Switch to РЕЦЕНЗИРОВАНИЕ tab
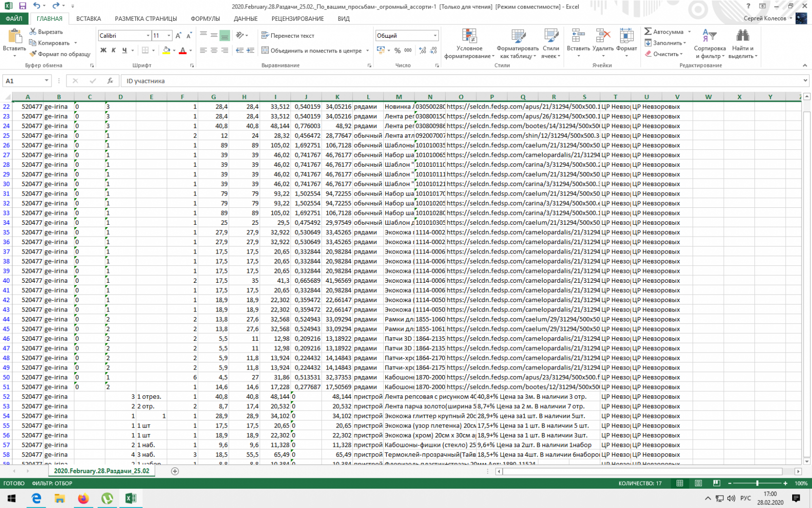Screen dimensions: 812x508 297,19
